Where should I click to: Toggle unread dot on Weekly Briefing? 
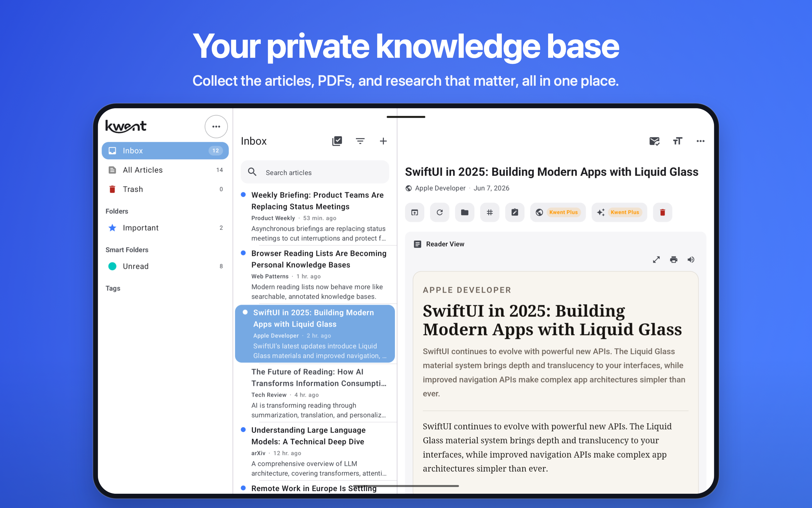(x=243, y=195)
